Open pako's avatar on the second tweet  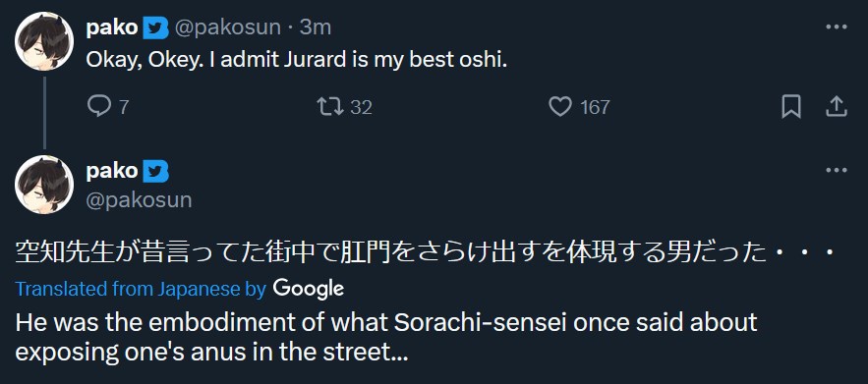(x=44, y=185)
